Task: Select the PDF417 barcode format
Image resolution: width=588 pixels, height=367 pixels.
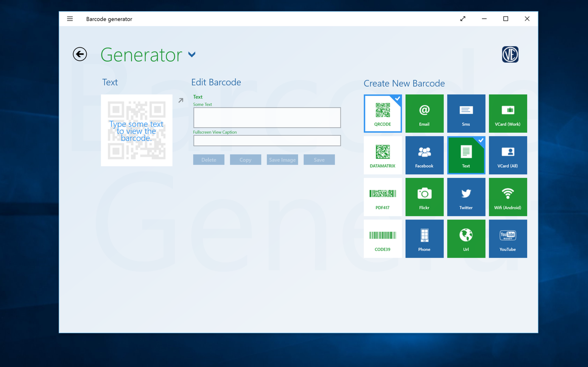Action: tap(383, 197)
